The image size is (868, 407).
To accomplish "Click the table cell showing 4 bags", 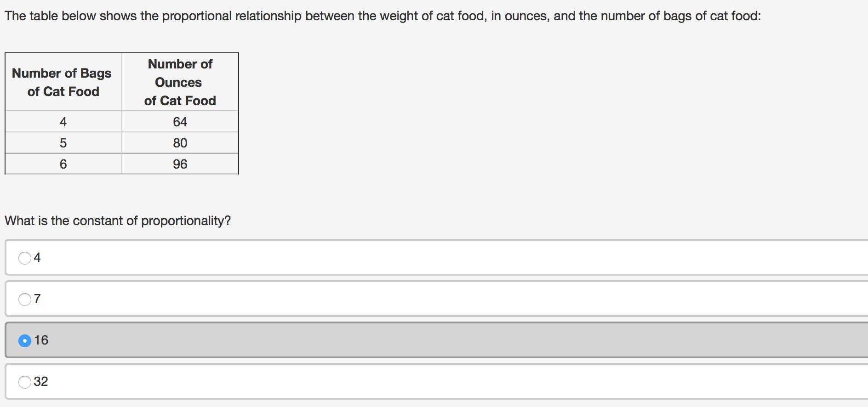I will (x=63, y=122).
